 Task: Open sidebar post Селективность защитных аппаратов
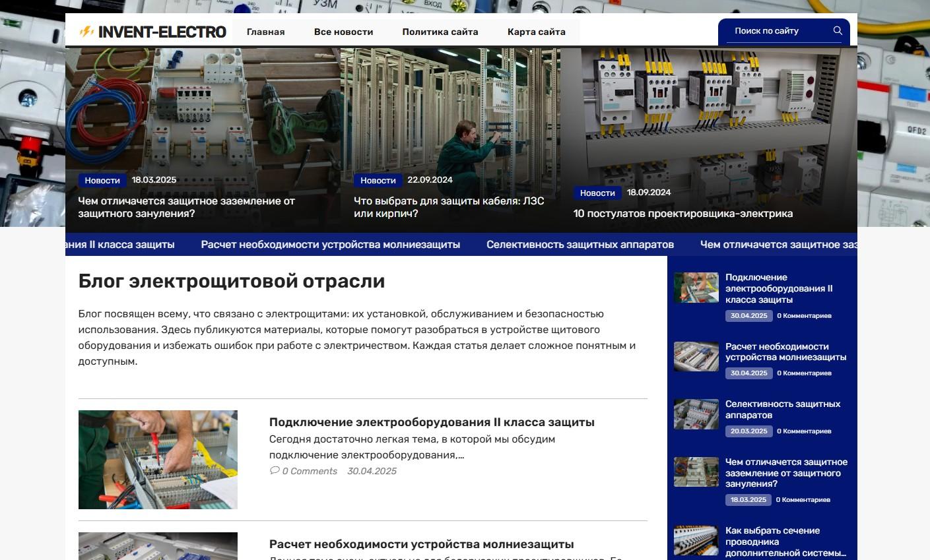(783, 409)
